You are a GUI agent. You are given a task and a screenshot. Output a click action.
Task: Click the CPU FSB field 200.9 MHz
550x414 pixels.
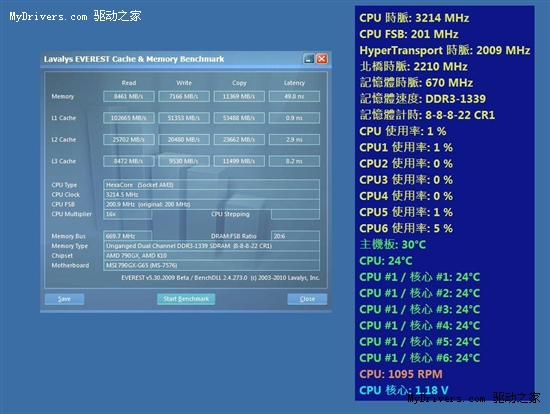pyautogui.click(x=212, y=205)
